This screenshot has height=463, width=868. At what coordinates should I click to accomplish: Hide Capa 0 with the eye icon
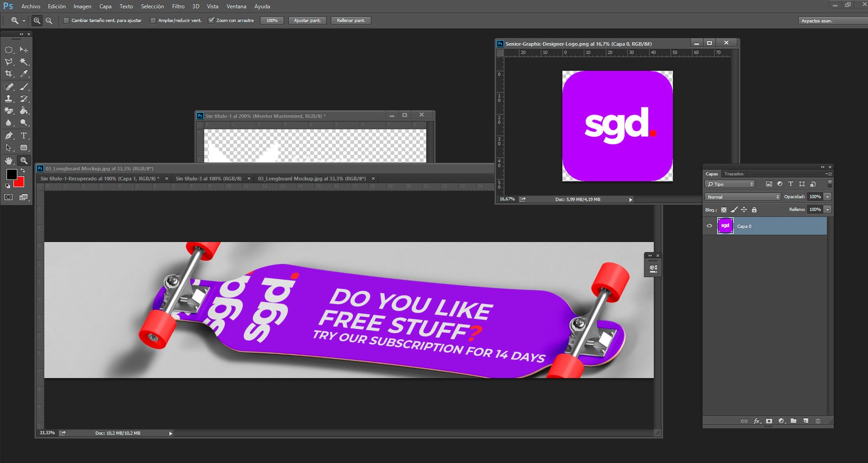pos(709,226)
